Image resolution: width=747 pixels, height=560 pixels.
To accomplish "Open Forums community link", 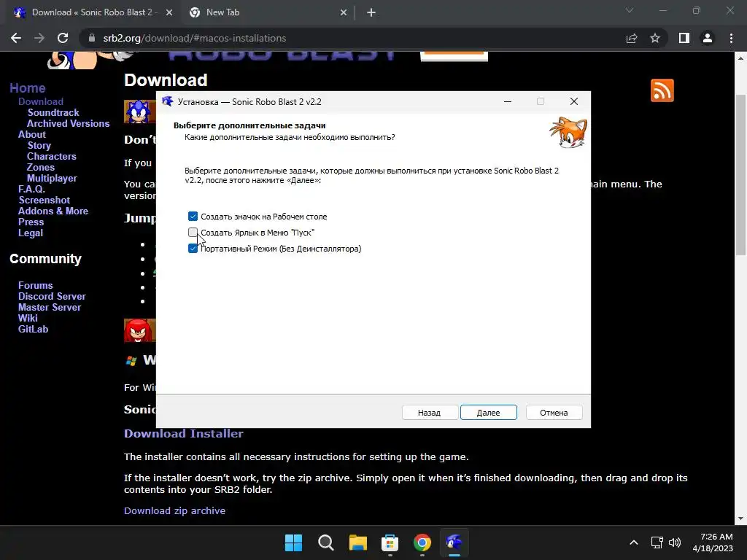I will click(x=36, y=285).
